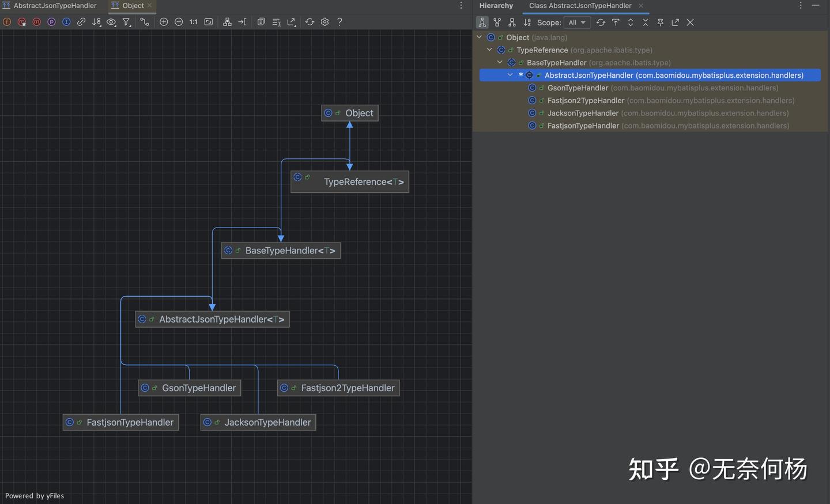The height and width of the screenshot is (504, 830).
Task: Toggle Fields display in diagram toolbar
Action: click(x=7, y=22)
